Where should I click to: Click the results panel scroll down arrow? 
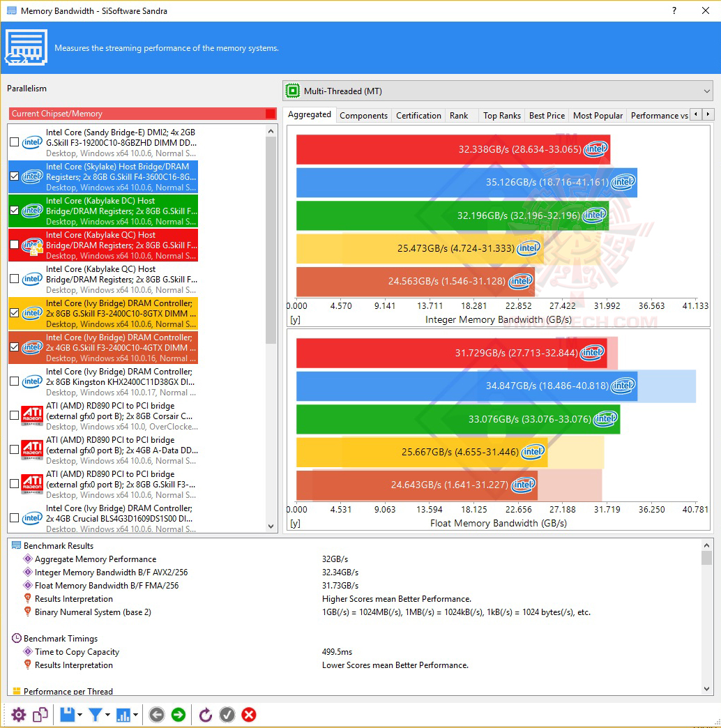coord(706,689)
